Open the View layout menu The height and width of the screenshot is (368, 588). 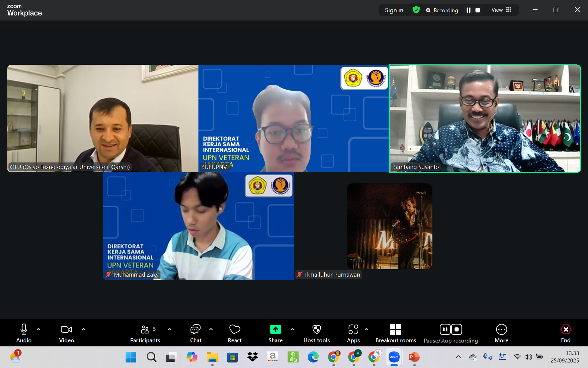[x=501, y=10]
